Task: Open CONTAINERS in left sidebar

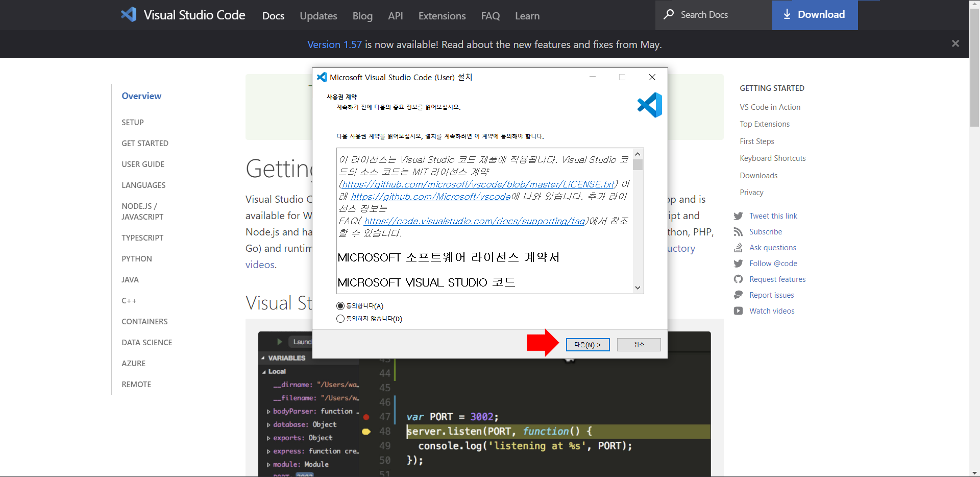Action: coord(144,322)
